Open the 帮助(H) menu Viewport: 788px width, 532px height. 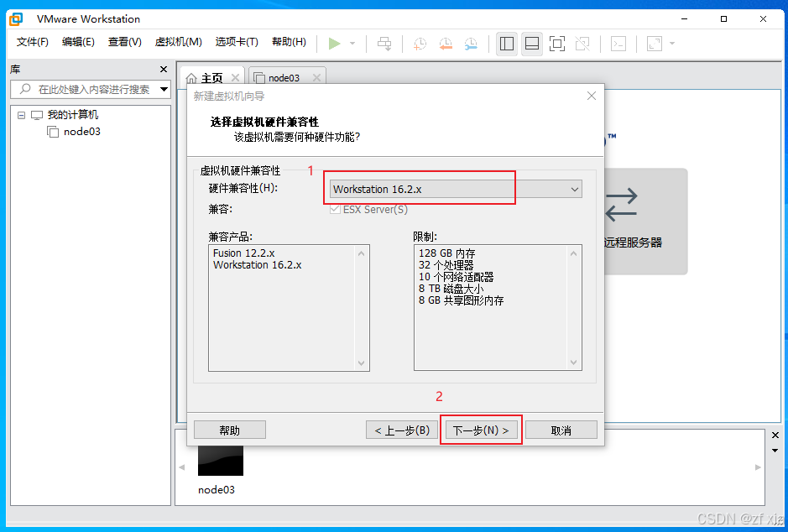click(289, 42)
